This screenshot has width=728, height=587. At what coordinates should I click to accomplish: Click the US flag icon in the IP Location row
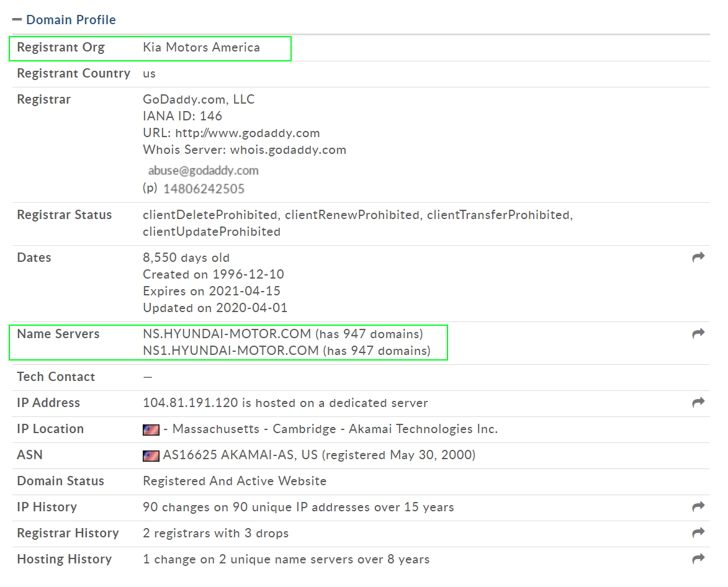click(151, 429)
